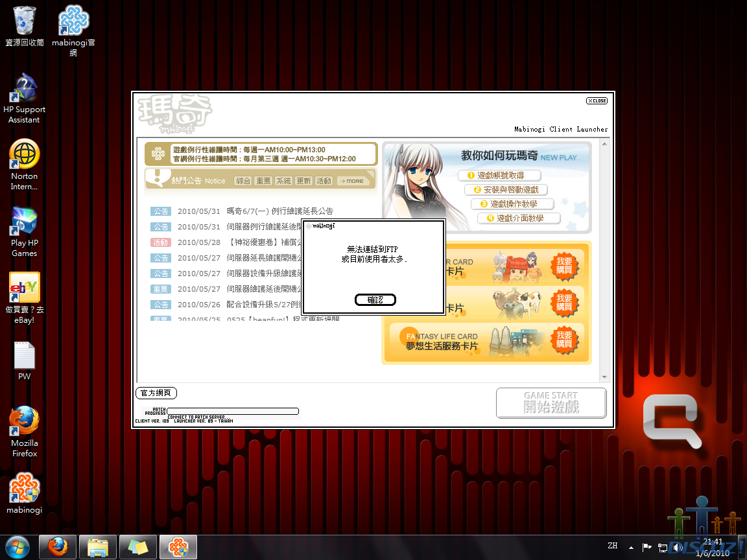Image resolution: width=747 pixels, height=560 pixels.
Task: Open Play HP Games desktop icon
Action: (24, 231)
